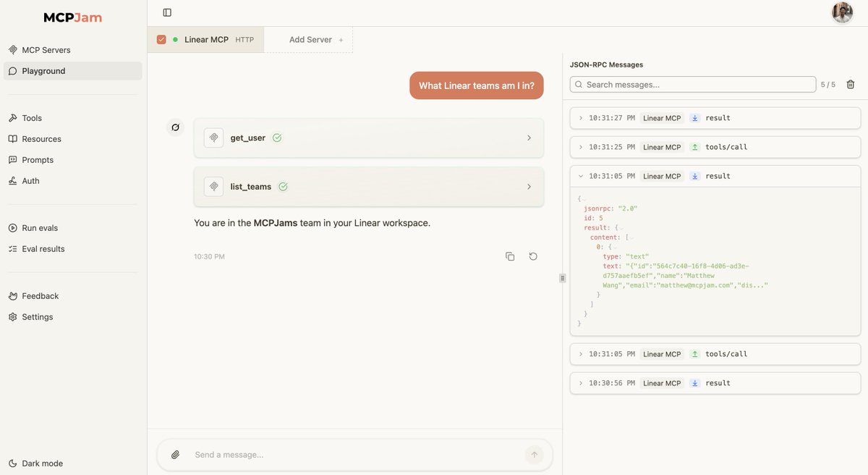Viewport: 868px width, 475px height.
Task: Select Playground in sidebar
Action: 73,71
